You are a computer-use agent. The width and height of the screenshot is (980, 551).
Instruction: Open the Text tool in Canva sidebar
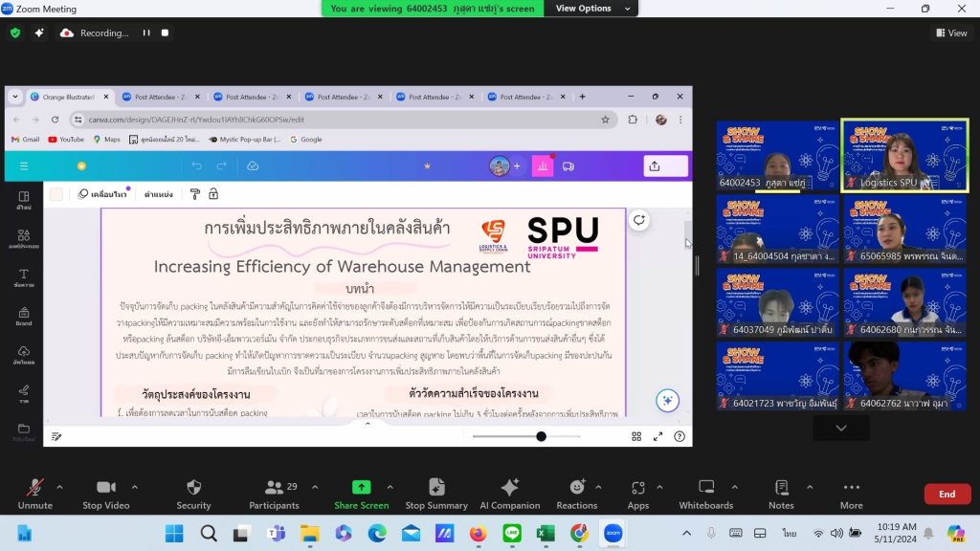(24, 278)
